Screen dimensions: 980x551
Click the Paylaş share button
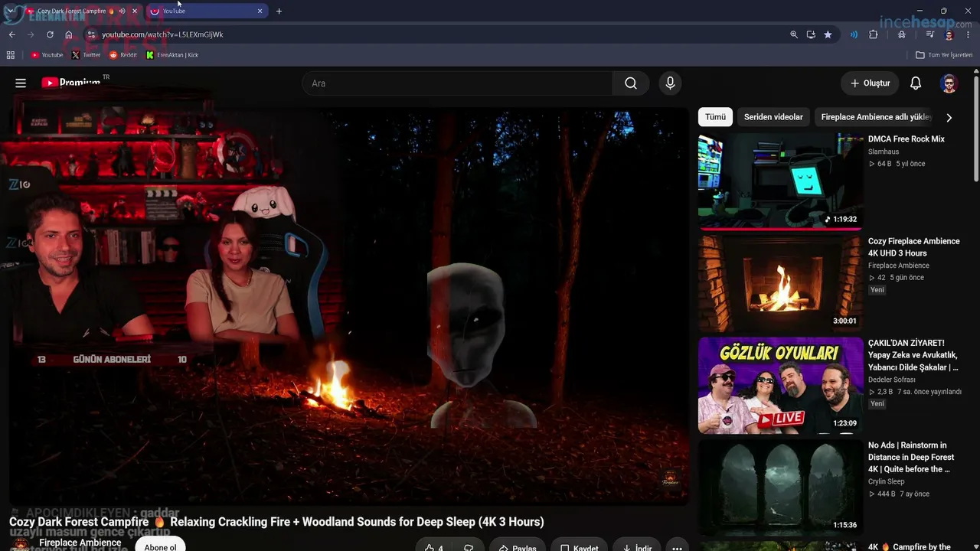(517, 546)
